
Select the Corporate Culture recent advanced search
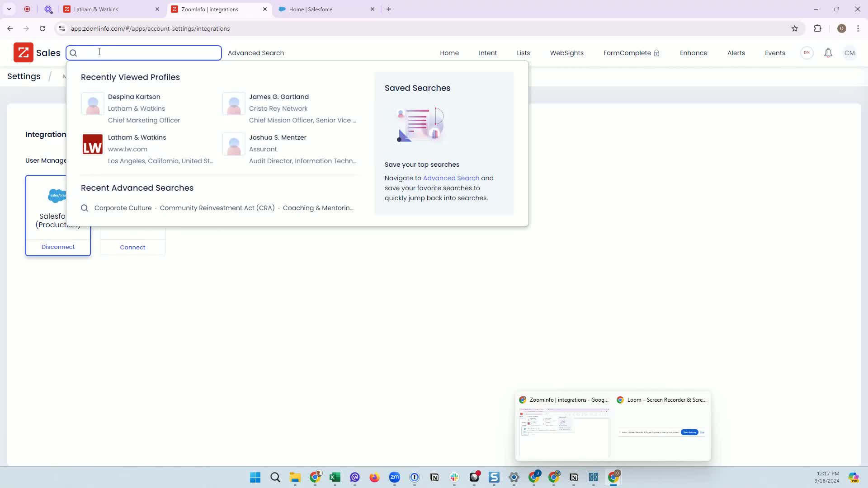123,208
